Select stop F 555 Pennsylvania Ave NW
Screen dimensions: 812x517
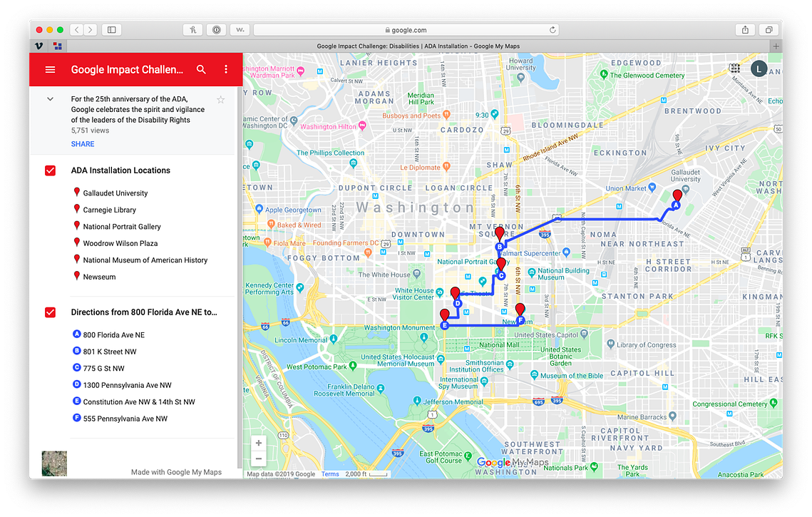click(125, 419)
